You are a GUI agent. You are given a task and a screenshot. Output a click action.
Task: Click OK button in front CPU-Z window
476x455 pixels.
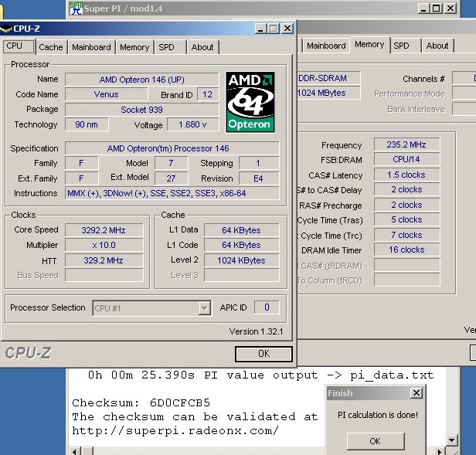click(263, 354)
